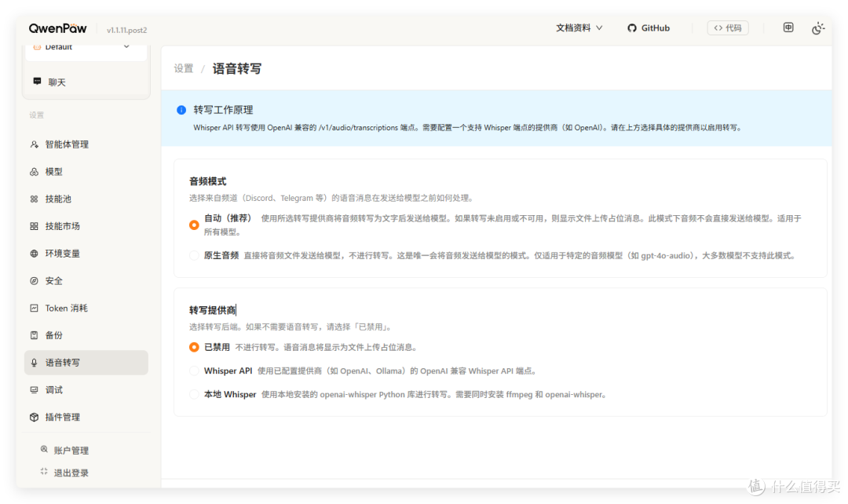Click the 调试 monitor icon
The height and width of the screenshot is (504, 848).
click(x=34, y=390)
